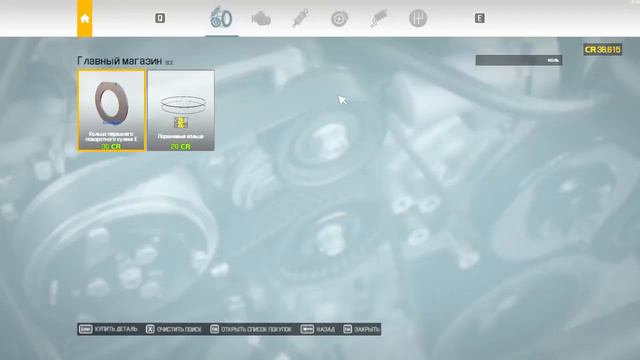Click the 'Главный магазин' heading
640x360 pixels.
tap(120, 61)
